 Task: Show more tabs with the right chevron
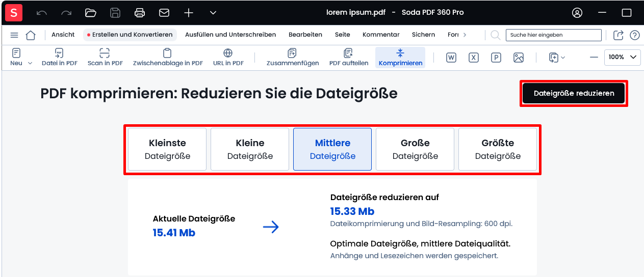(465, 35)
